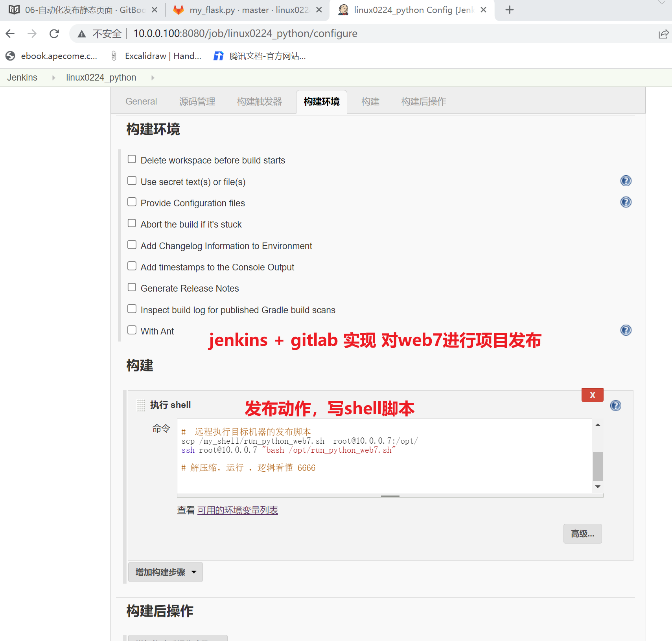Go to Jenkins home via breadcrumb

click(x=22, y=78)
